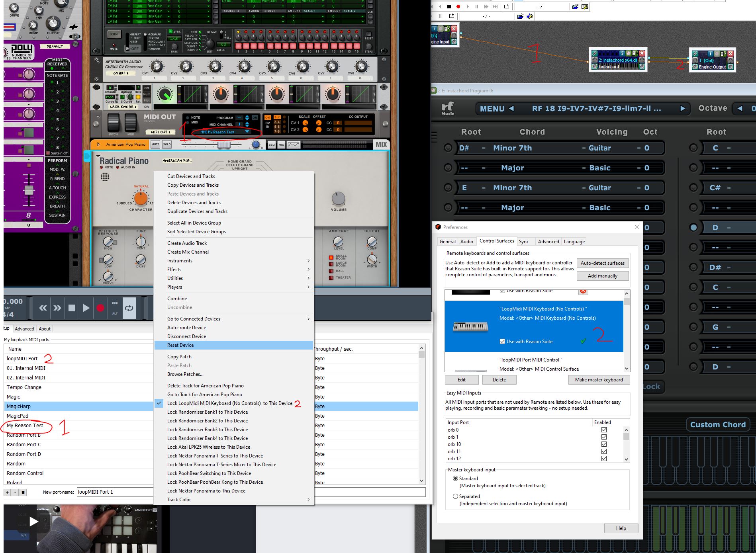Click Auto-detect surfaces button
The height and width of the screenshot is (553, 756).
pos(602,263)
